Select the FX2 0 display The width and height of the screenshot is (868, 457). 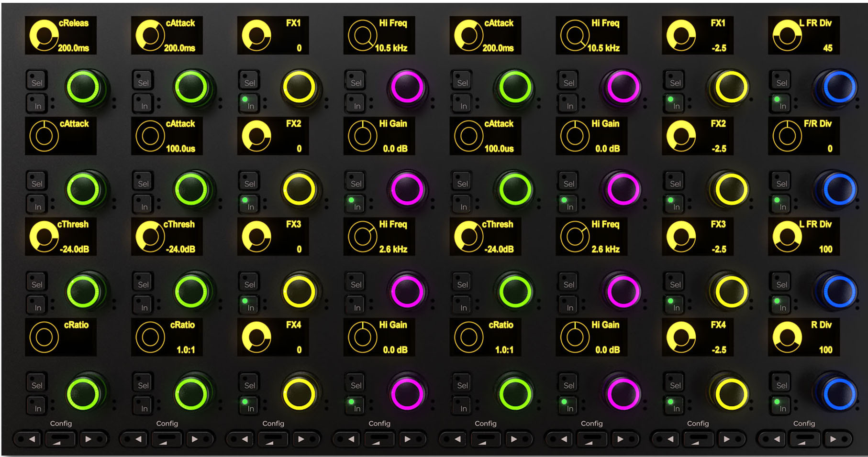pyautogui.click(x=273, y=136)
